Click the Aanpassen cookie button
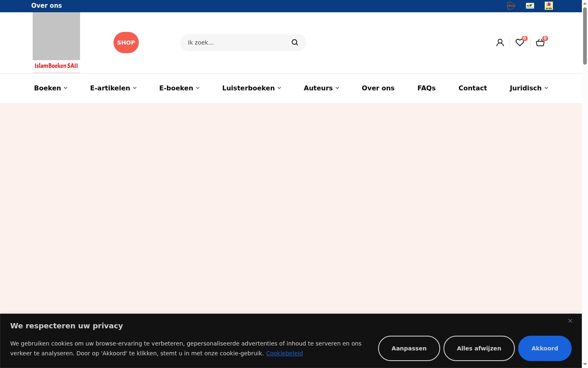The height and width of the screenshot is (368, 588). (x=409, y=348)
